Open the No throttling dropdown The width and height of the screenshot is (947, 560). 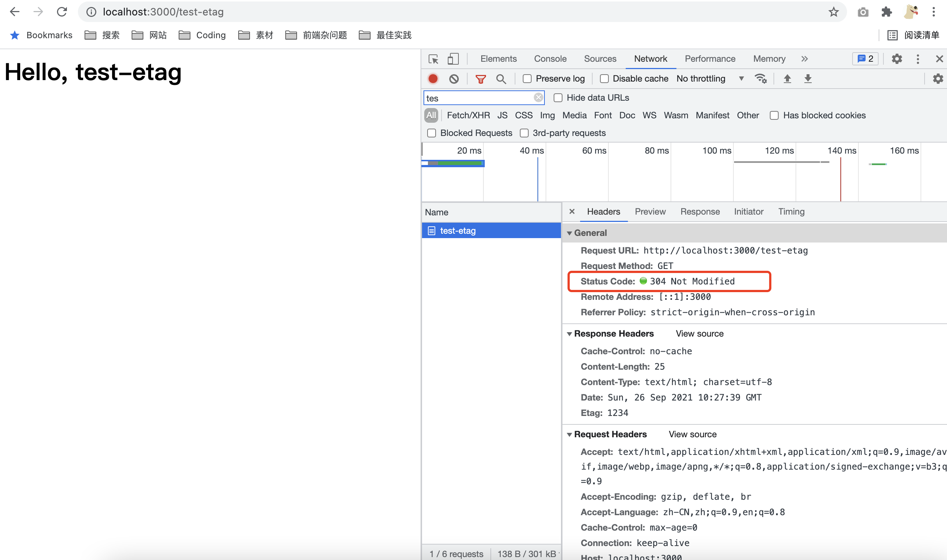pos(710,79)
